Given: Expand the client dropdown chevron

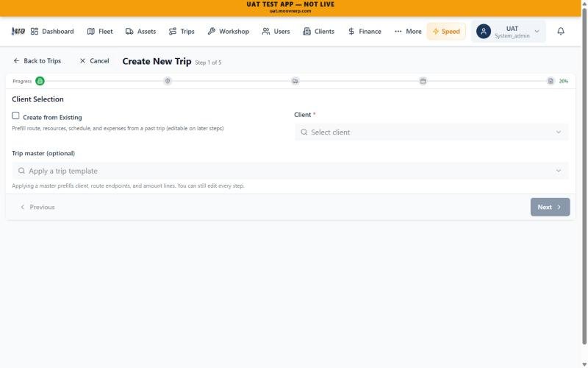Looking at the screenshot, I should (x=559, y=132).
